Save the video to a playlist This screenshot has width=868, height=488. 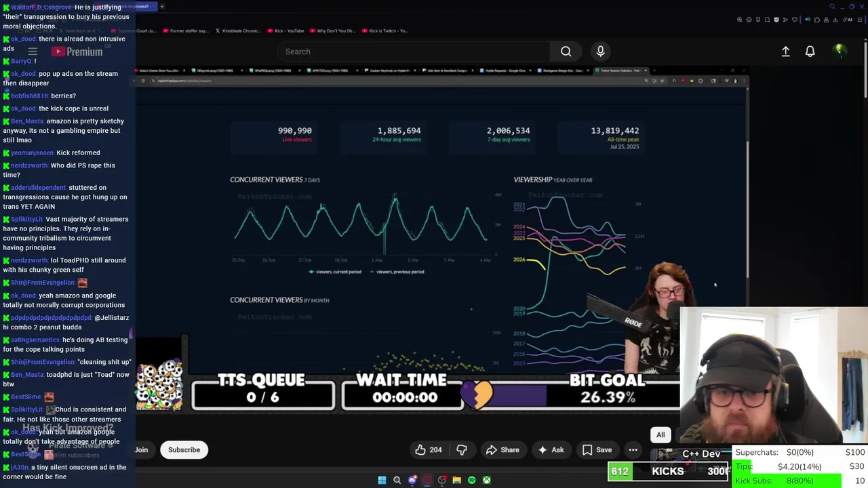597,449
